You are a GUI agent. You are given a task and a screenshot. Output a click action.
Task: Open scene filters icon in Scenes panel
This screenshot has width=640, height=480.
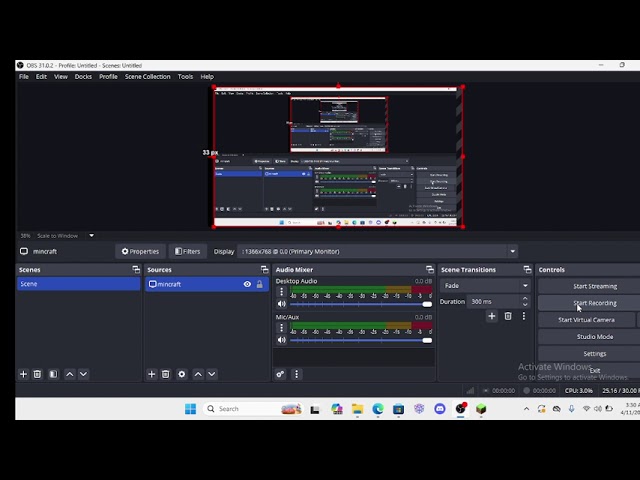click(53, 374)
